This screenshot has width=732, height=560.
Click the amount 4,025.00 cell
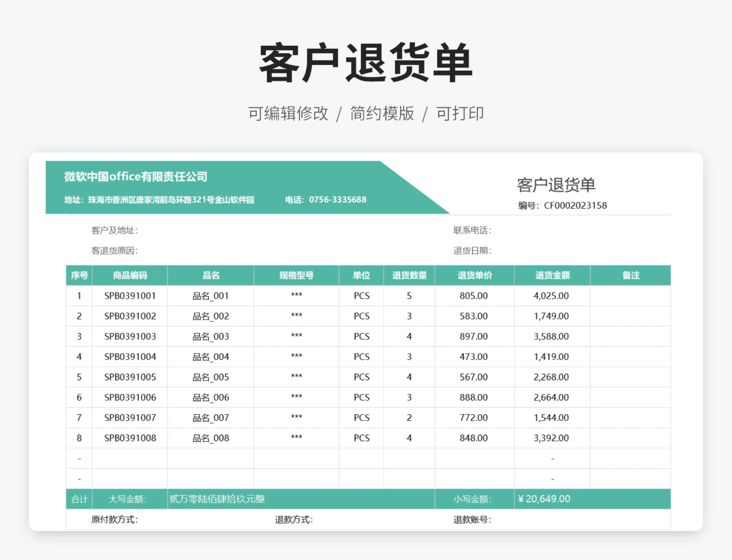click(x=551, y=296)
